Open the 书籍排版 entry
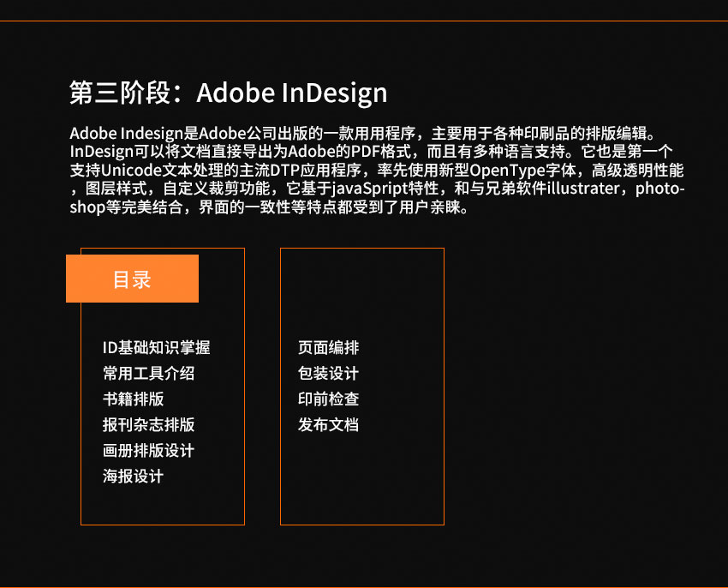Screen dimensions: 728x588 coord(133,399)
